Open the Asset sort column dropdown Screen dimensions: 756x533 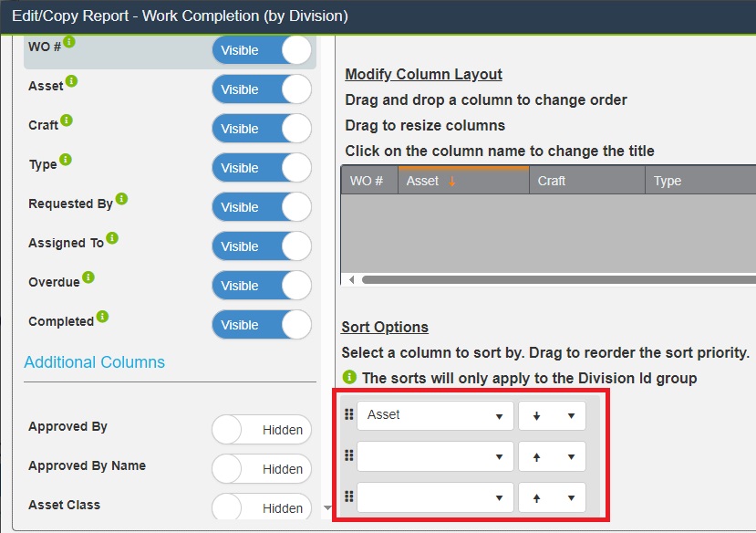click(435, 415)
